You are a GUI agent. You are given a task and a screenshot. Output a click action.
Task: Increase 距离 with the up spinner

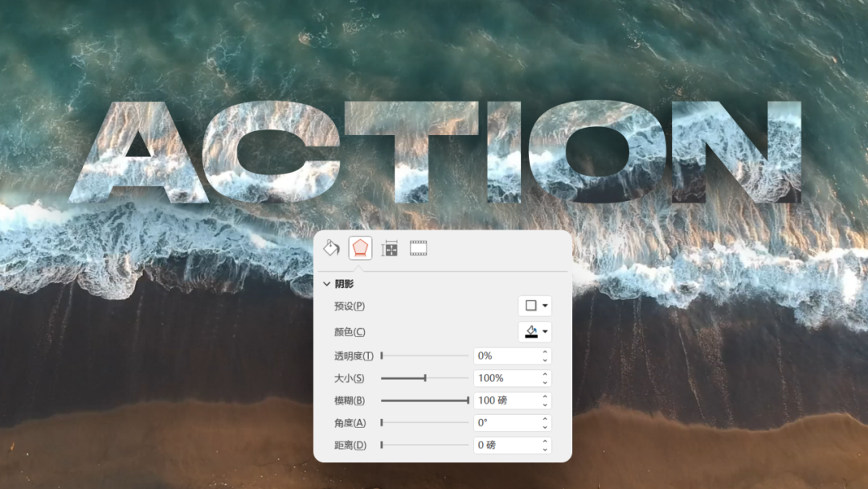click(545, 441)
